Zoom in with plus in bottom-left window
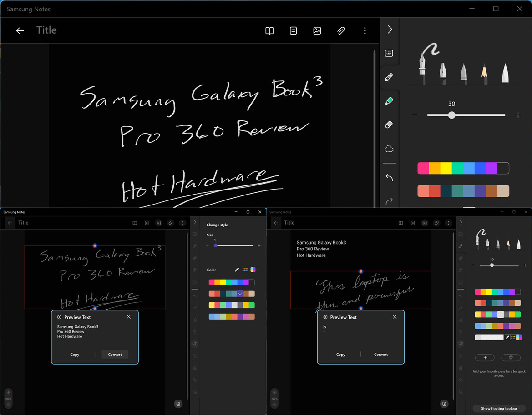This screenshot has height=415, width=532. click(9, 392)
